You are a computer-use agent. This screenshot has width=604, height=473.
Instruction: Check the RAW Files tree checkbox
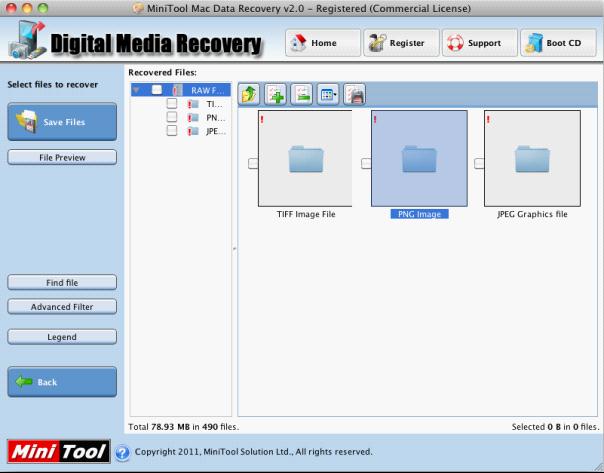click(x=157, y=90)
